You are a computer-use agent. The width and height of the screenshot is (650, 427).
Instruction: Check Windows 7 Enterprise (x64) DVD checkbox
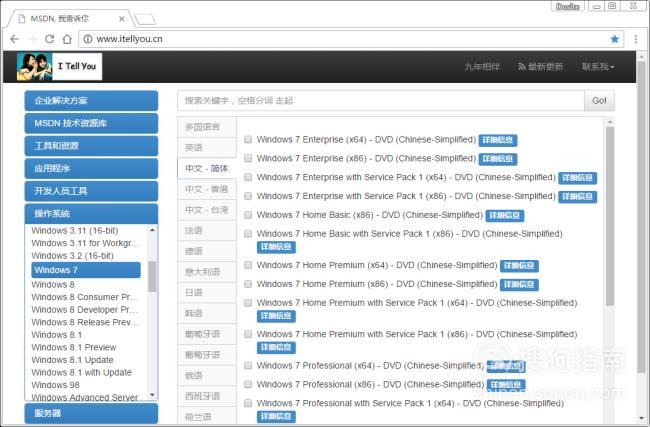pos(248,140)
